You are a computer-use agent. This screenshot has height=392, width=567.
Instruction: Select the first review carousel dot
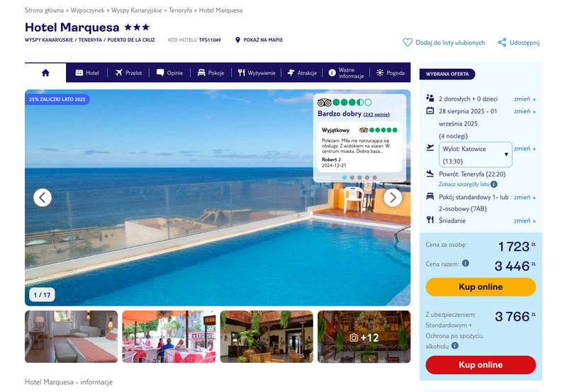coord(344,177)
